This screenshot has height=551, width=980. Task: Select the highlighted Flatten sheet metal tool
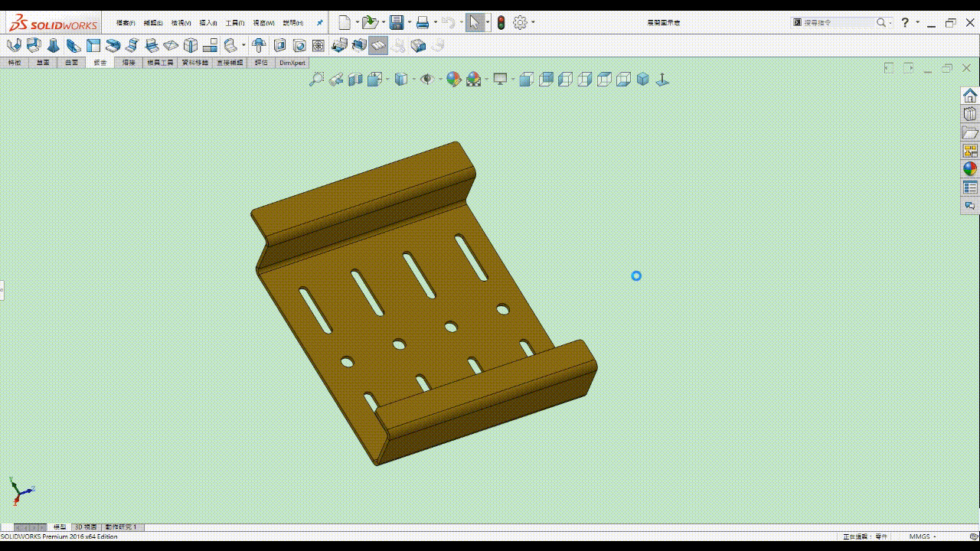click(378, 45)
